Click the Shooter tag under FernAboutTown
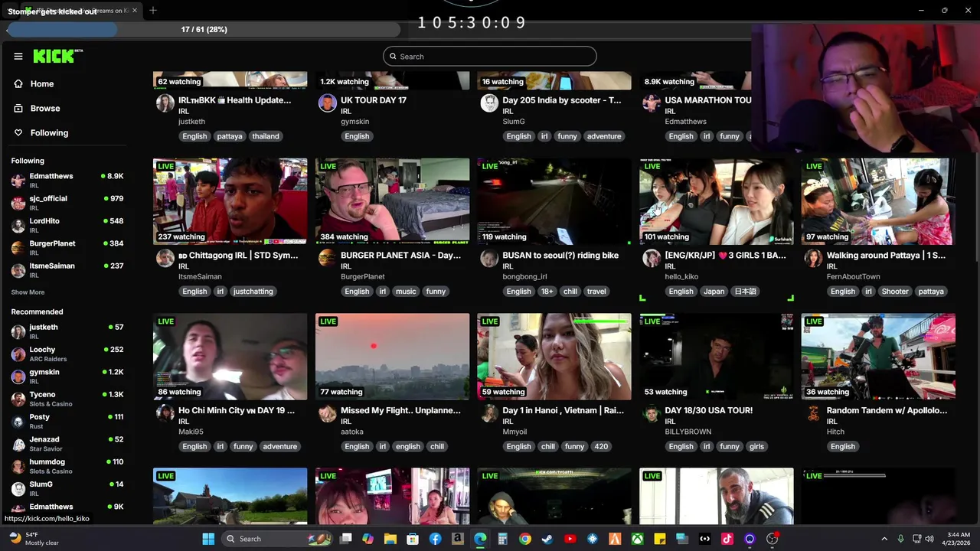The width and height of the screenshot is (980, 551). pos(895,292)
